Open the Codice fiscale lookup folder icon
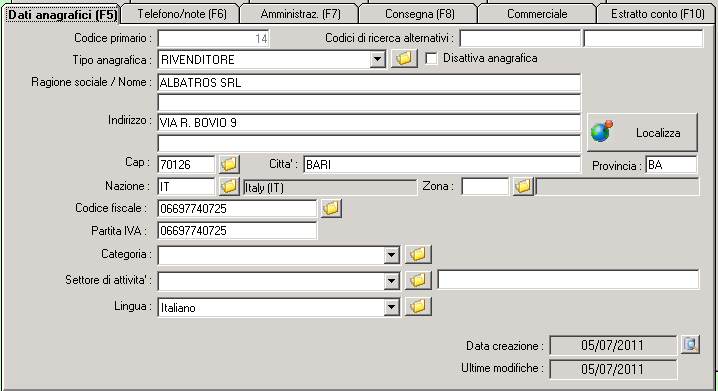 tap(331, 208)
